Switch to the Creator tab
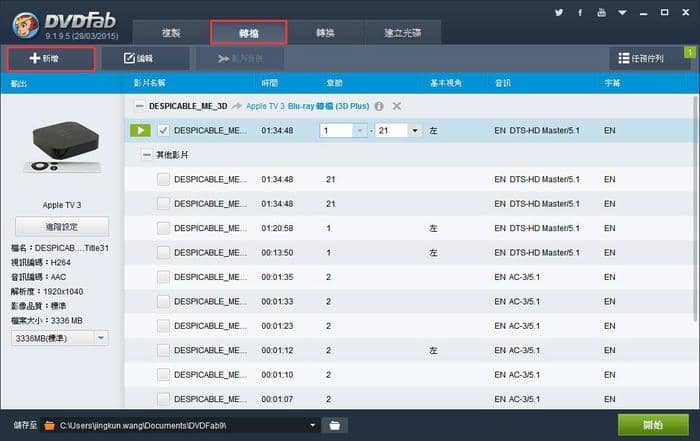The width and height of the screenshot is (700, 441). point(403,33)
